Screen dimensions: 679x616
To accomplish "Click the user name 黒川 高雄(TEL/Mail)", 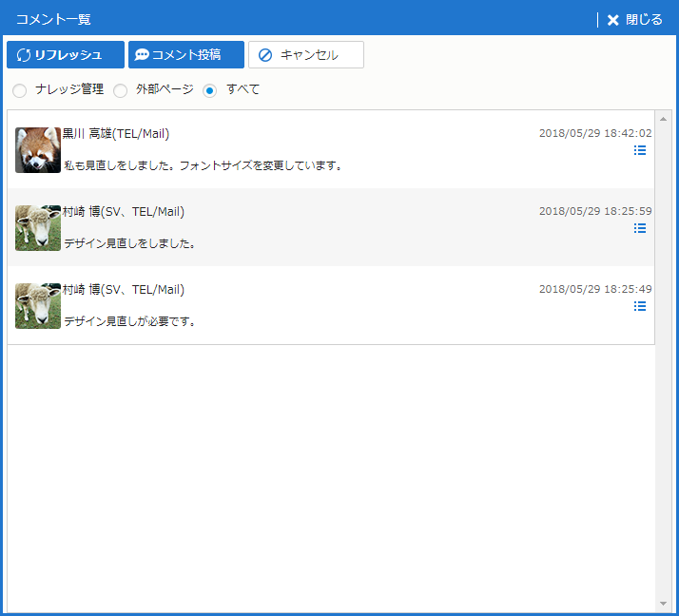I will click(x=116, y=134).
